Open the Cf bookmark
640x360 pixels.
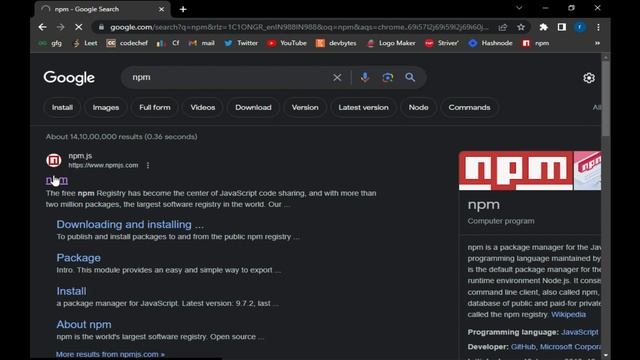pyautogui.click(x=168, y=43)
